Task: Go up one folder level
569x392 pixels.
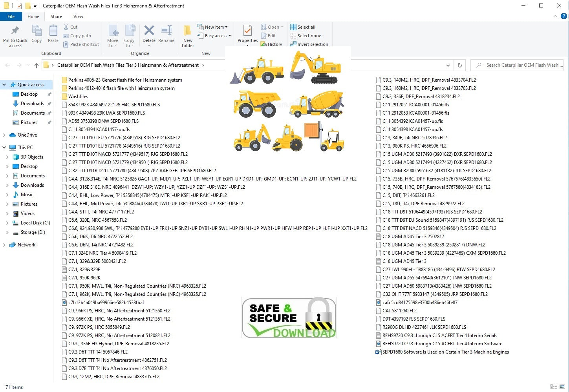Action: point(37,65)
